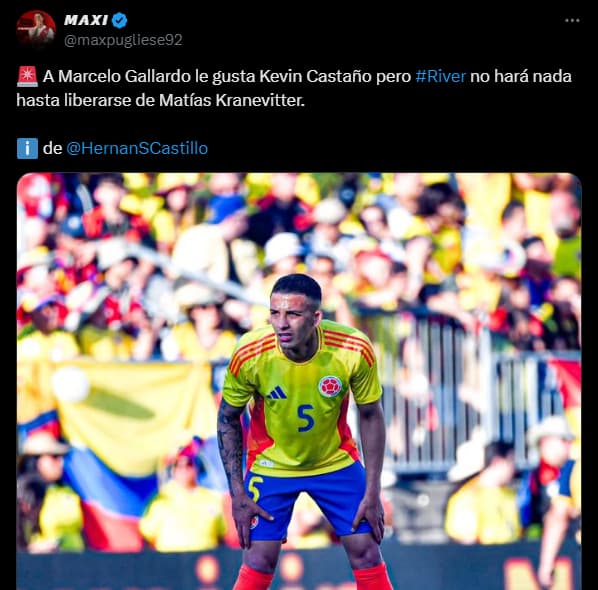Open the @maxpugliese92 handle

[123, 40]
